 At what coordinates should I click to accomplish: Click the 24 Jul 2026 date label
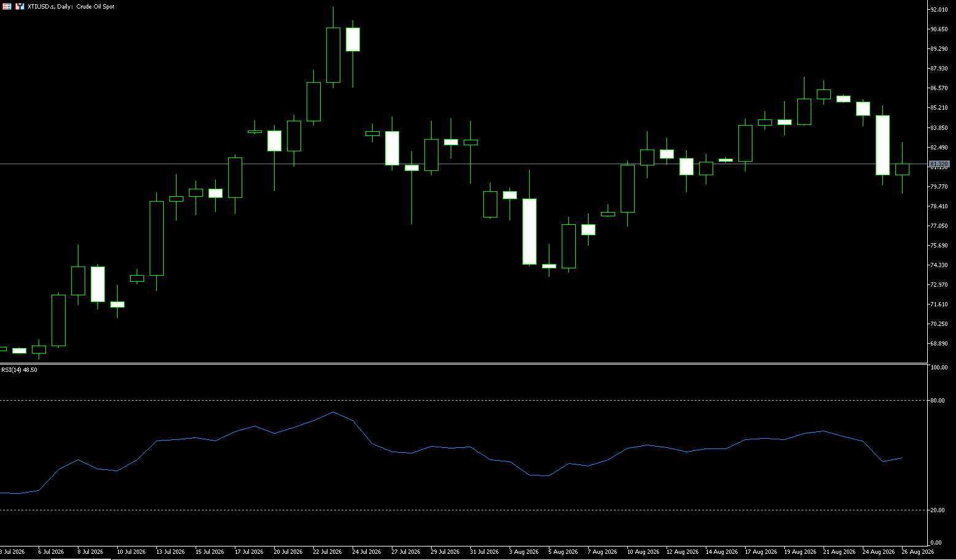(x=367, y=552)
